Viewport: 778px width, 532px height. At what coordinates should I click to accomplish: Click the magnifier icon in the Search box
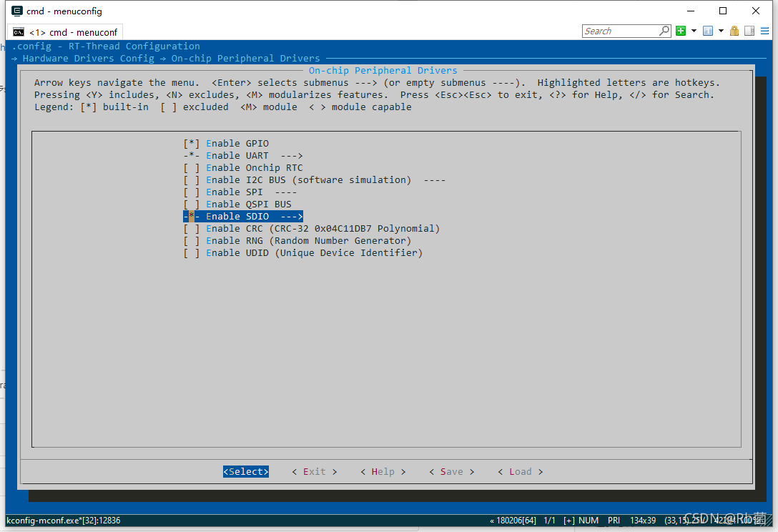coord(664,31)
